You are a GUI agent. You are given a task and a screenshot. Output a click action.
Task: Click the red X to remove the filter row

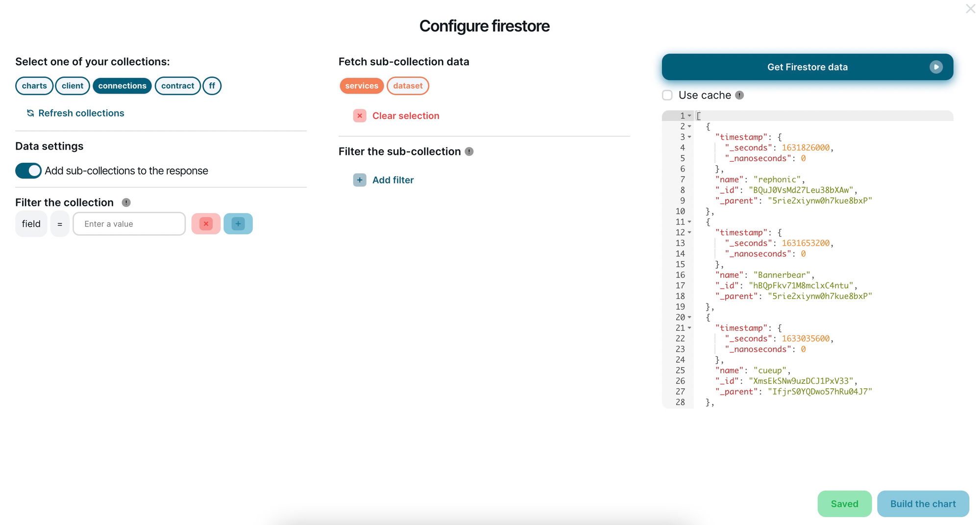click(206, 224)
